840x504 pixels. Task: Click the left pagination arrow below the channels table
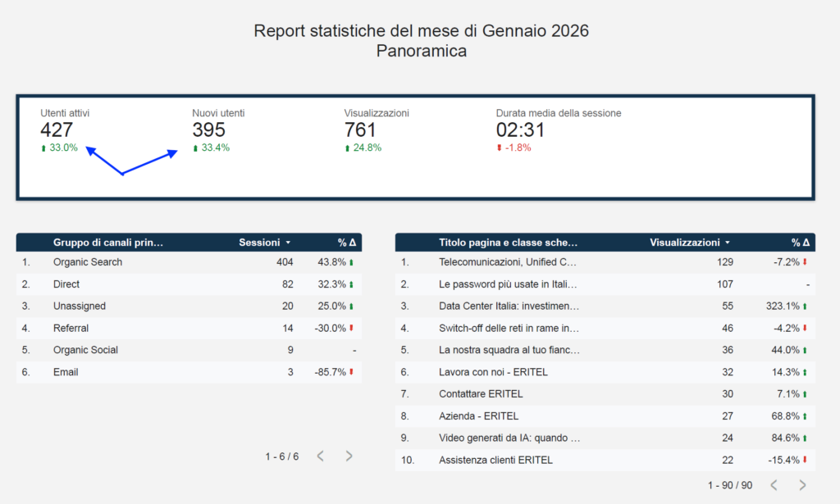pyautogui.click(x=320, y=456)
